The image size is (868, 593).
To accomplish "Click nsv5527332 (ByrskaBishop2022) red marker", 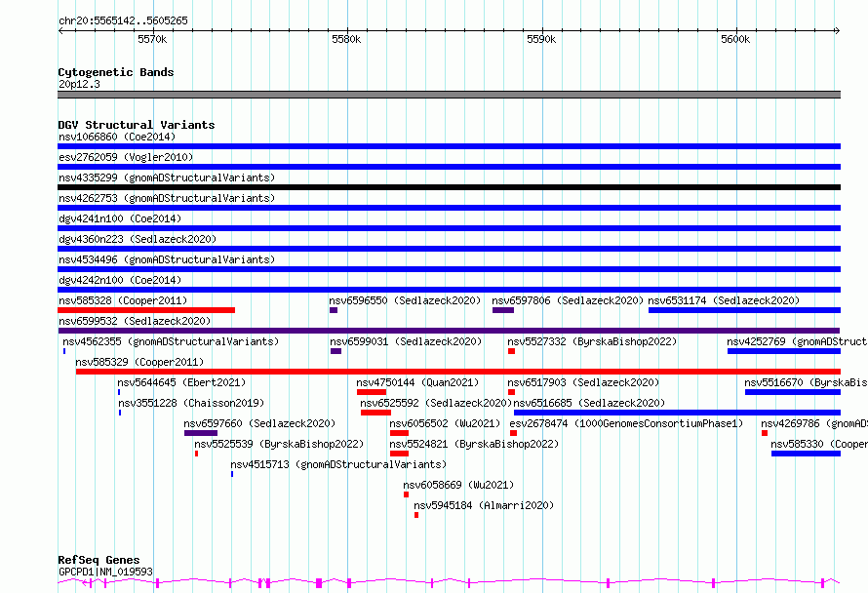I will (x=511, y=351).
